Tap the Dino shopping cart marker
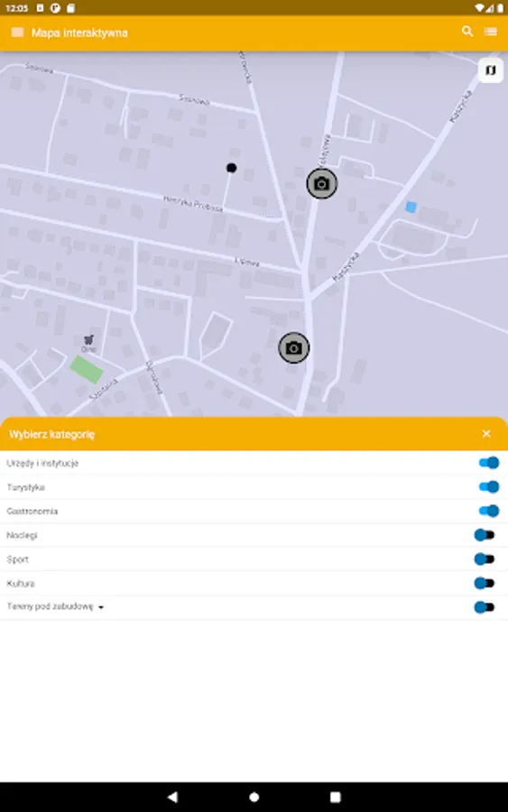This screenshot has height=812, width=508. (x=89, y=340)
